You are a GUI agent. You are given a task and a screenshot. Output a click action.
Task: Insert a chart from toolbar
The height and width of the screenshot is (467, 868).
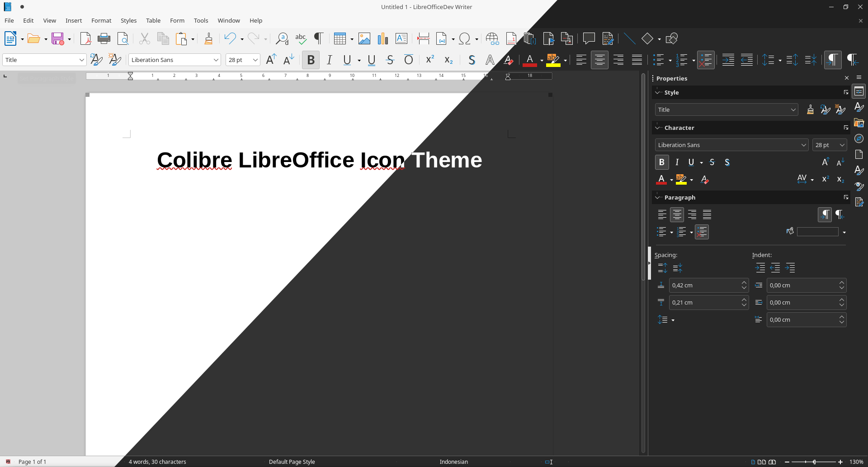tap(383, 39)
